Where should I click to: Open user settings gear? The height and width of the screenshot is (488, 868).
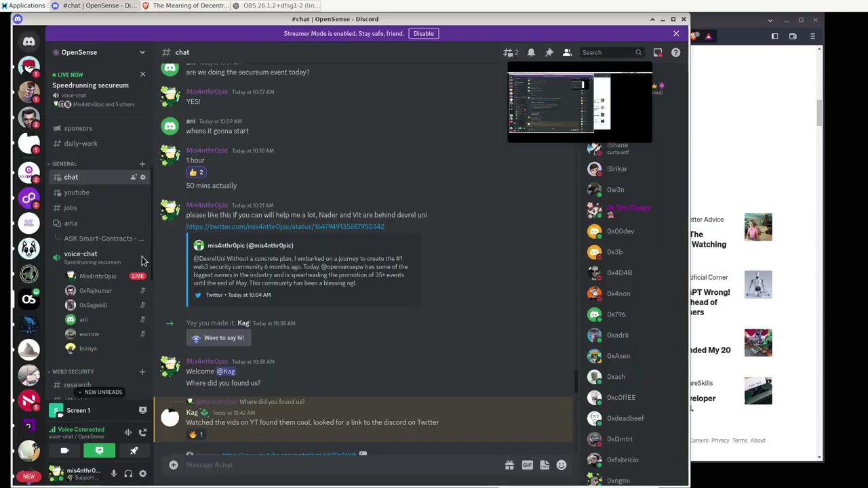[x=142, y=474]
